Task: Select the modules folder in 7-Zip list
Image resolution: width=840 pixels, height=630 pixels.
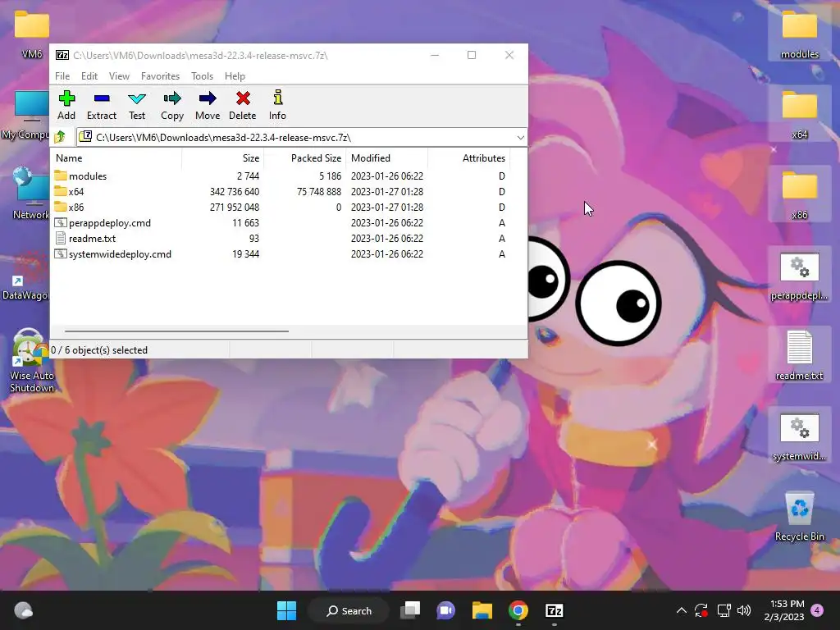Action: pyautogui.click(x=88, y=176)
